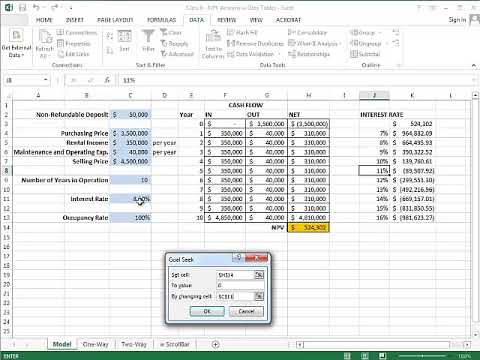Image resolution: width=480 pixels, height=360 pixels.
Task: Open the REVIEW tab
Action: 227,20
